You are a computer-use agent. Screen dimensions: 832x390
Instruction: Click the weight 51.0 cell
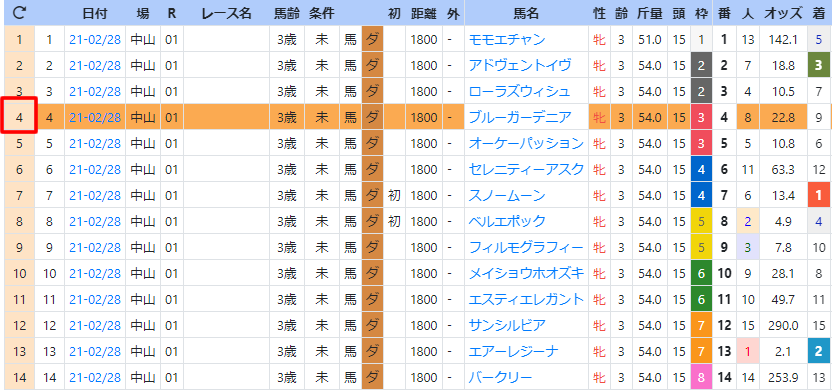pos(650,39)
